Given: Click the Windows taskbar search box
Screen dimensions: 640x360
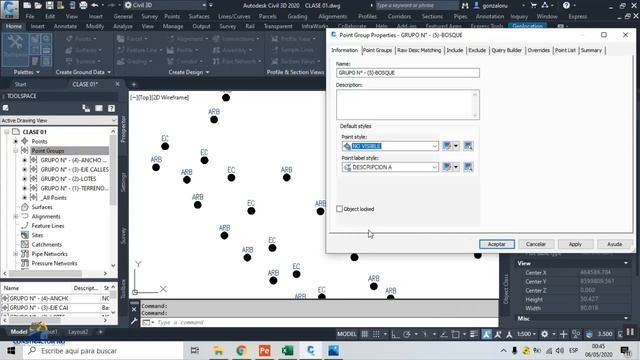Looking at the screenshot, I should [x=102, y=350].
